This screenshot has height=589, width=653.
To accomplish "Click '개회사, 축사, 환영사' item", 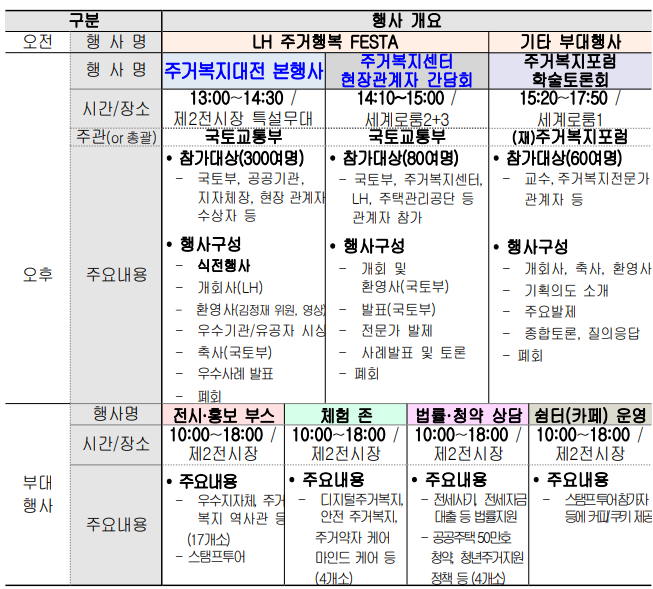I will [588, 269].
